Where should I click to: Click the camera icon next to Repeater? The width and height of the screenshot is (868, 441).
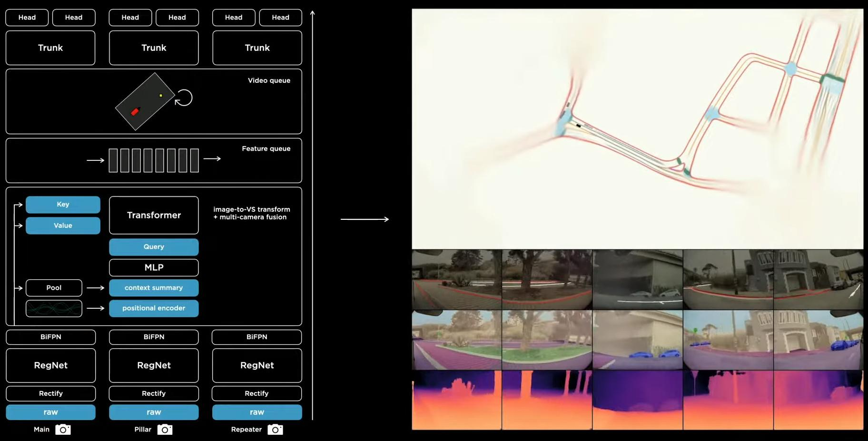pos(275,430)
